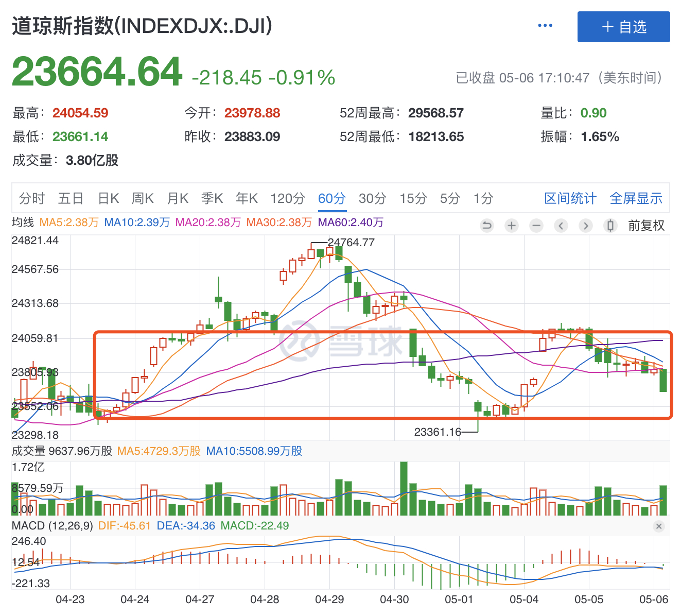
Task: Select the 30分 interval tab
Action: pyautogui.click(x=373, y=198)
